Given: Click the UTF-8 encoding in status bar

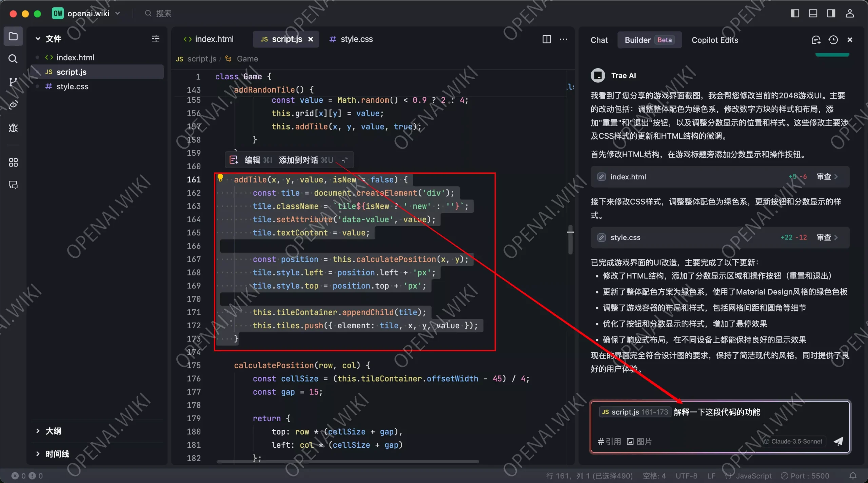Looking at the screenshot, I should [686, 476].
